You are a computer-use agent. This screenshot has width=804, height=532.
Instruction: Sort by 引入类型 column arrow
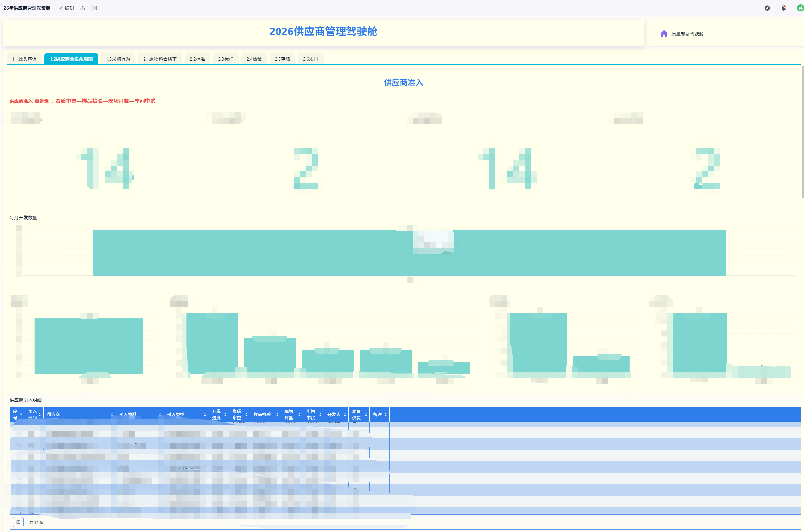(205, 415)
